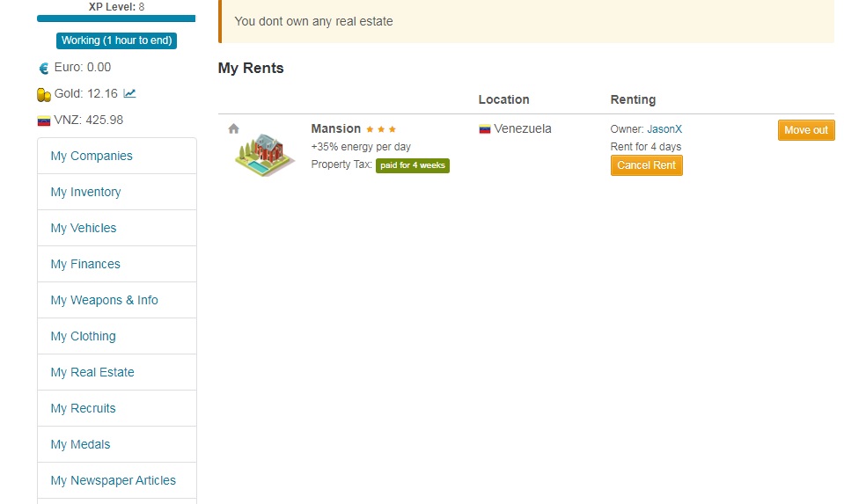The height and width of the screenshot is (504, 844).
Task: Click the Mansion building thumbnail
Action: (266, 156)
